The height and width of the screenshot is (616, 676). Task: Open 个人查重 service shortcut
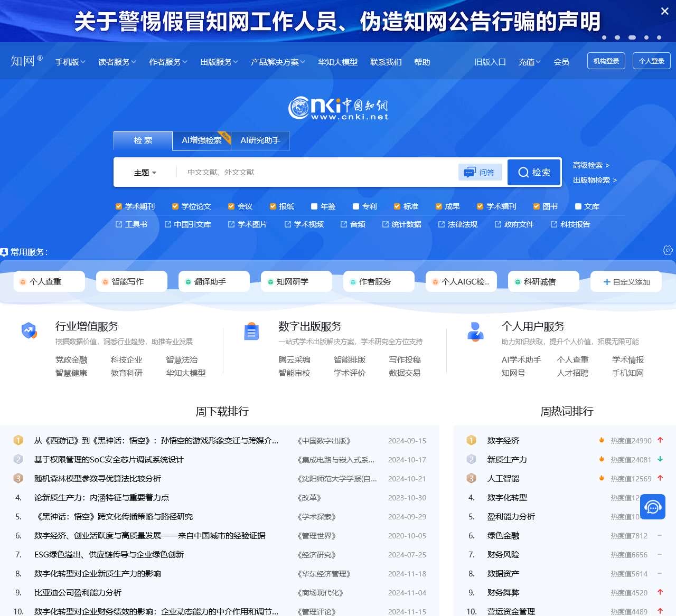(x=49, y=281)
